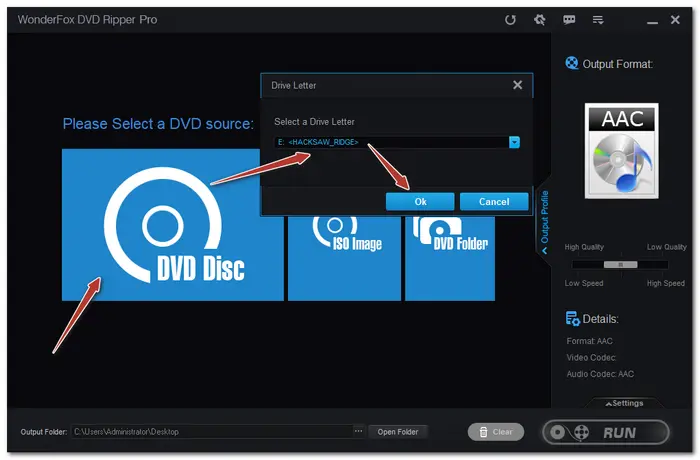Click the Open Folder button
The height and width of the screenshot is (460, 700).
pos(398,432)
